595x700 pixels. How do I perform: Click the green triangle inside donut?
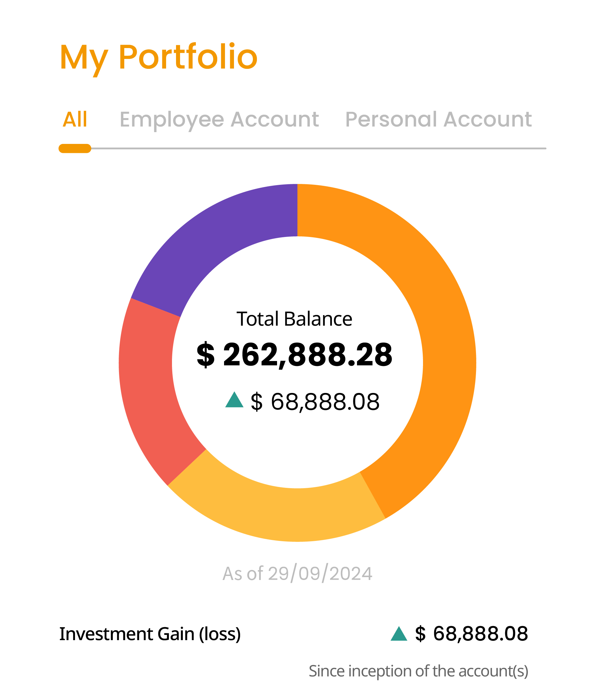click(x=234, y=400)
